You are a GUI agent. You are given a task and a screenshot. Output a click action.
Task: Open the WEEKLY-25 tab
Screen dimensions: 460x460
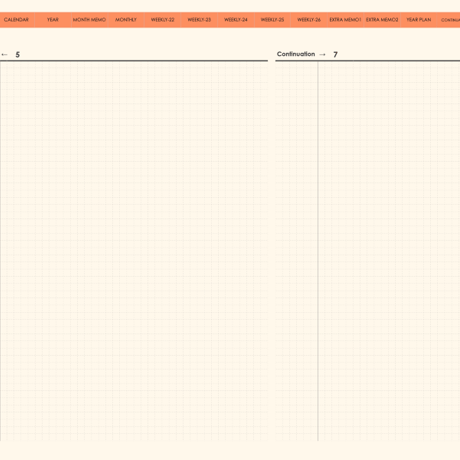(x=272, y=20)
